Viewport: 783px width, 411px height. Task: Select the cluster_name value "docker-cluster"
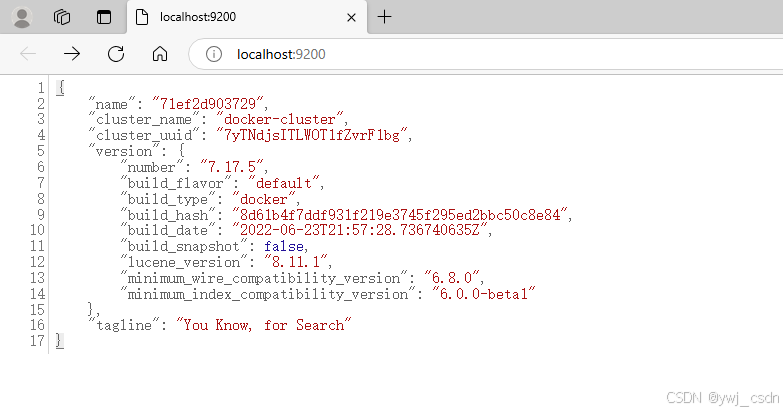click(279, 119)
